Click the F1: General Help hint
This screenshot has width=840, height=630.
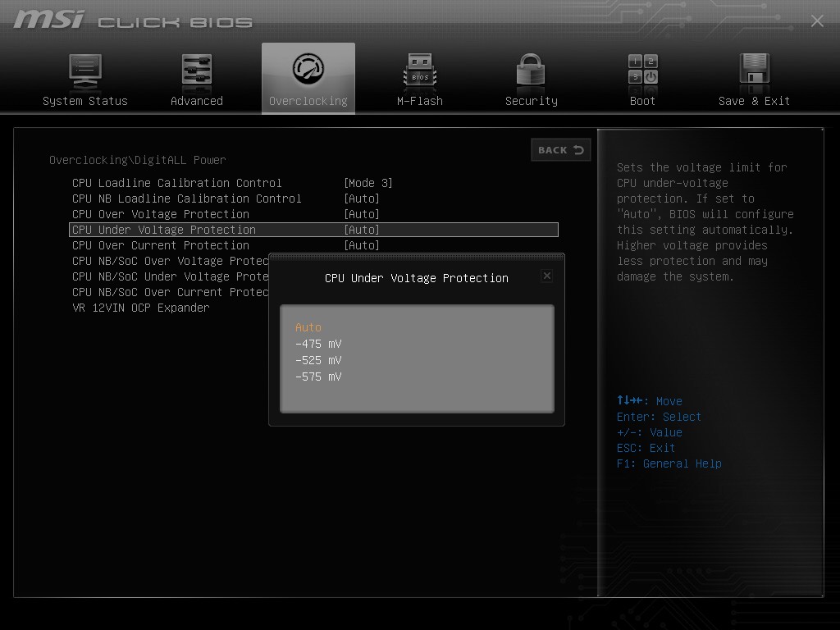pos(669,464)
